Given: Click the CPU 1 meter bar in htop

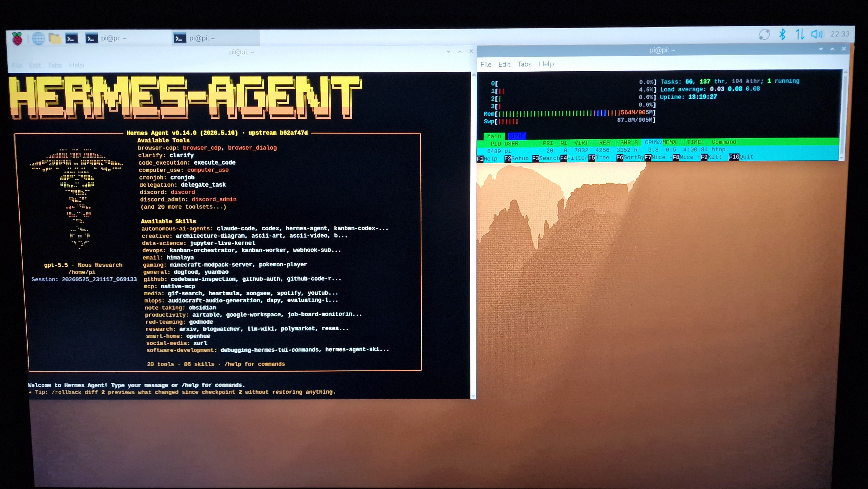Looking at the screenshot, I should click(x=574, y=90).
